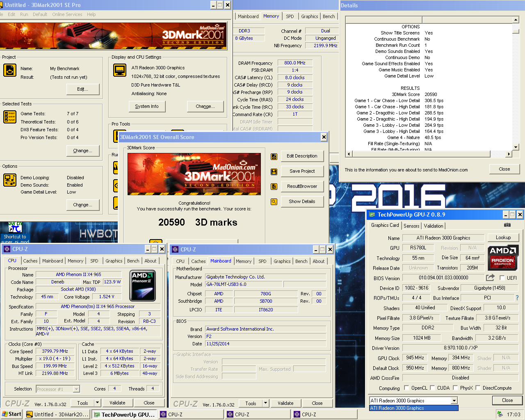
Task: Toggle the DirectCompute checkbox
Action: click(x=478, y=388)
